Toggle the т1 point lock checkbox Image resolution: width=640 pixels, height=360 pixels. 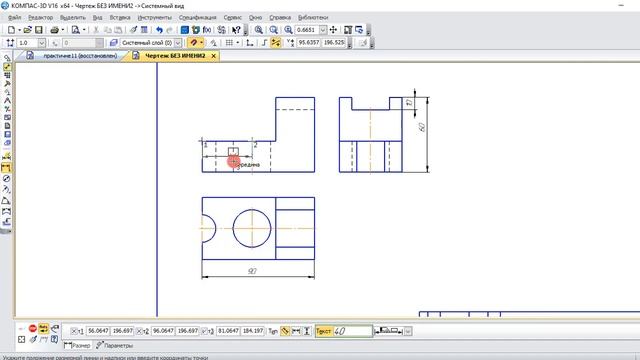click(x=74, y=331)
